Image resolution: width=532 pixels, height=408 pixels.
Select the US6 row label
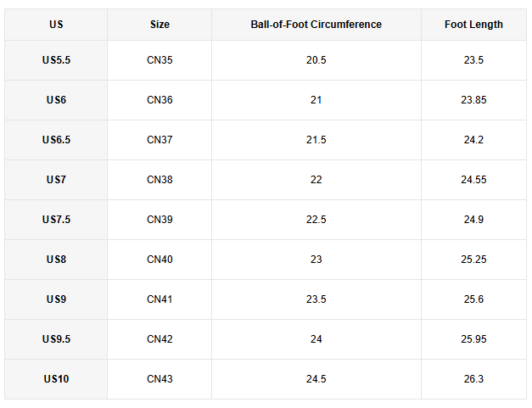tap(56, 100)
